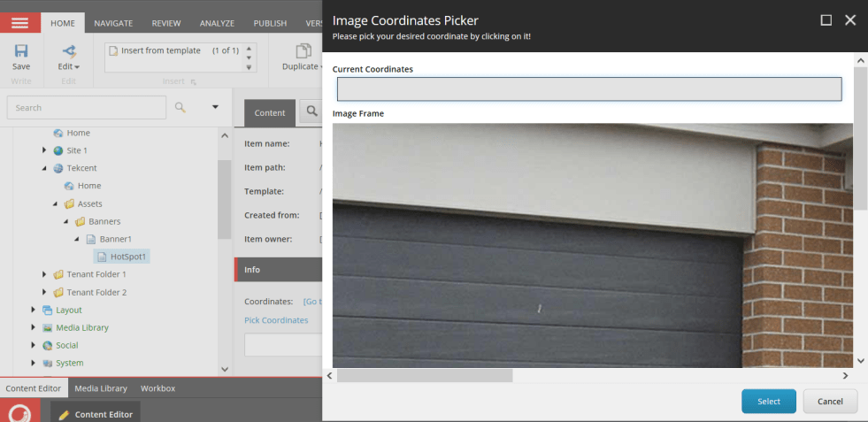Click the search magnifier icon in the tree panel
The width and height of the screenshot is (868, 422).
coord(181,107)
